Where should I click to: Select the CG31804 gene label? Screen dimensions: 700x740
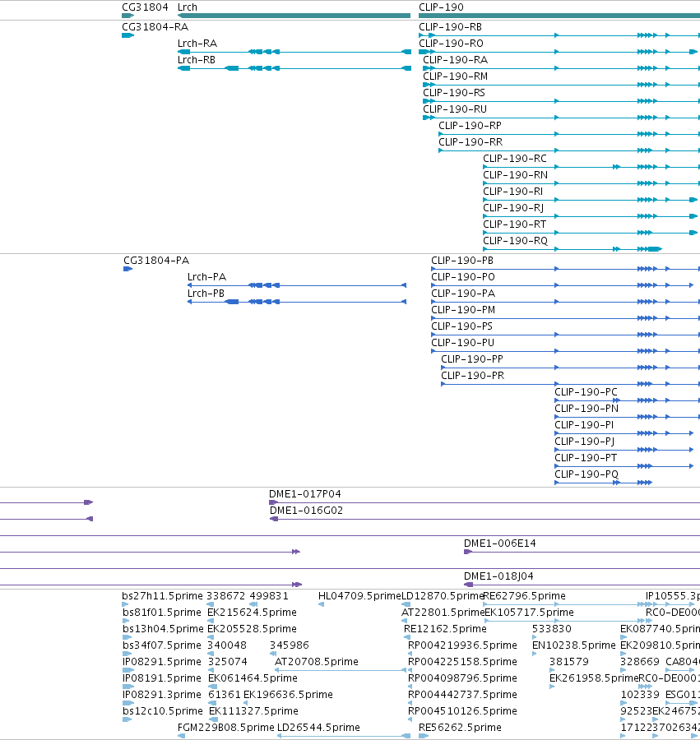tap(145, 7)
